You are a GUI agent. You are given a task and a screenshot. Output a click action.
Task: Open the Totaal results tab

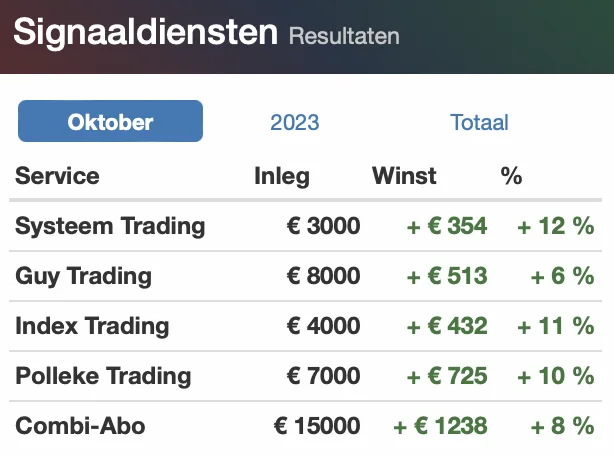479,122
